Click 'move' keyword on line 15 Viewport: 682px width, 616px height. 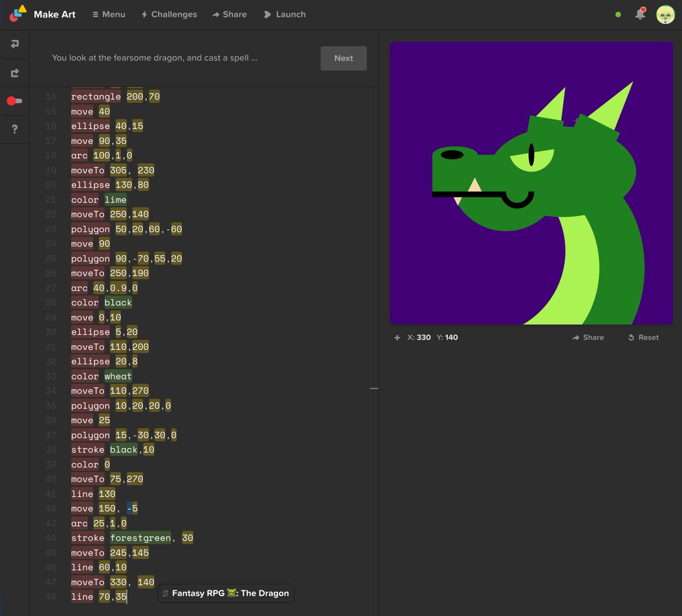point(82,111)
